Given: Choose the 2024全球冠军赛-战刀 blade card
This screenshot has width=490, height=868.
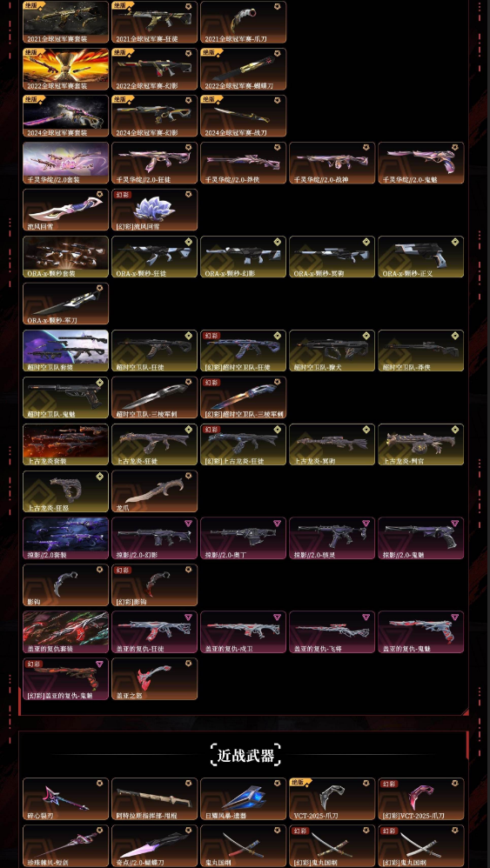Looking at the screenshot, I should [243, 116].
